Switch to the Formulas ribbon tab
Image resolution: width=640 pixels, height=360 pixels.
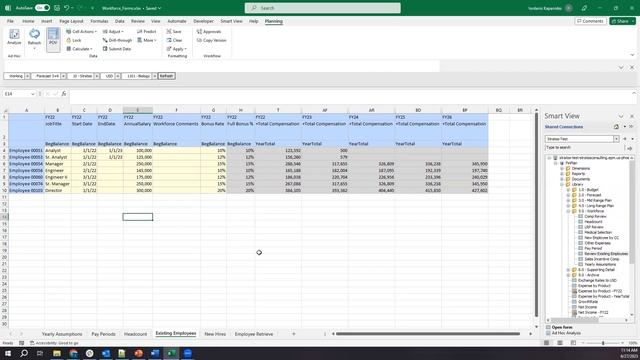(x=99, y=21)
